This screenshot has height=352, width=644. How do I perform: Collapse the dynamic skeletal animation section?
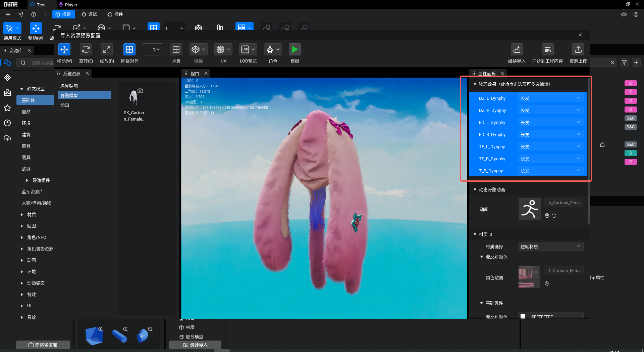[475, 189]
